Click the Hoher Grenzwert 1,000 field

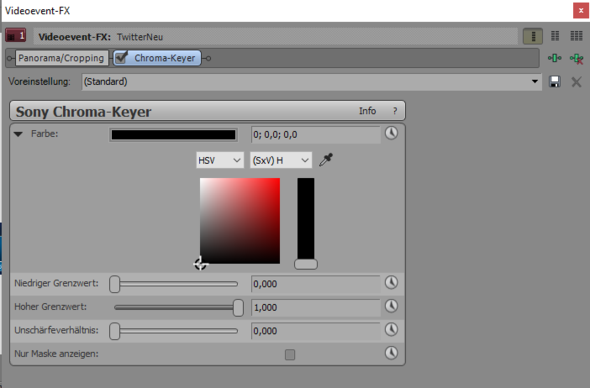coord(316,307)
